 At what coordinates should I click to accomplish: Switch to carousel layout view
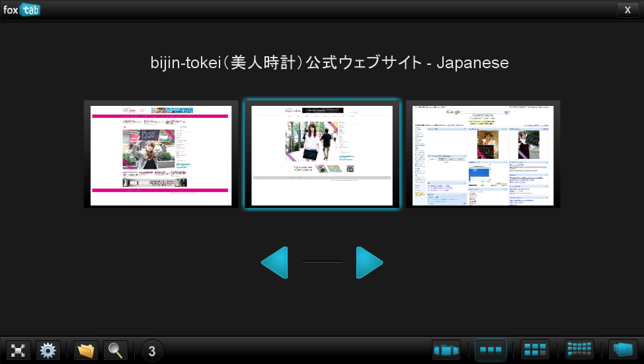(446, 350)
